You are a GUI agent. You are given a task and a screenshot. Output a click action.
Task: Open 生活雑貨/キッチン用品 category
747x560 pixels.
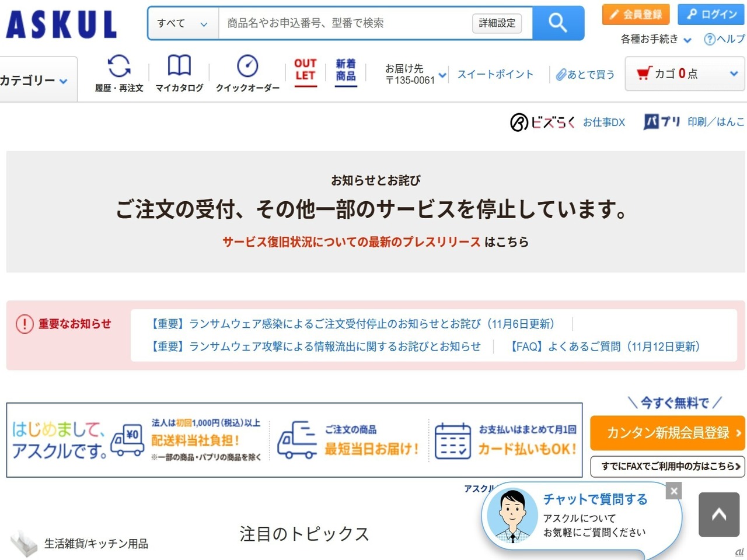click(96, 544)
